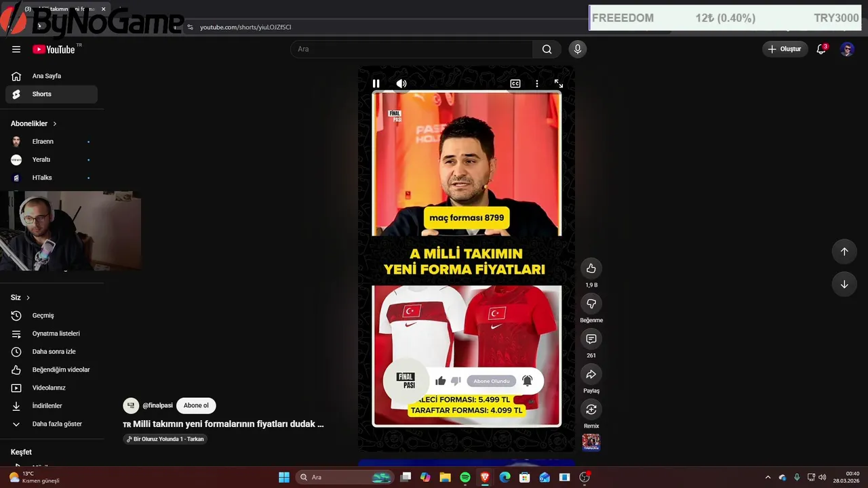Go to the next Short
This screenshot has width=868, height=488.
[844, 284]
